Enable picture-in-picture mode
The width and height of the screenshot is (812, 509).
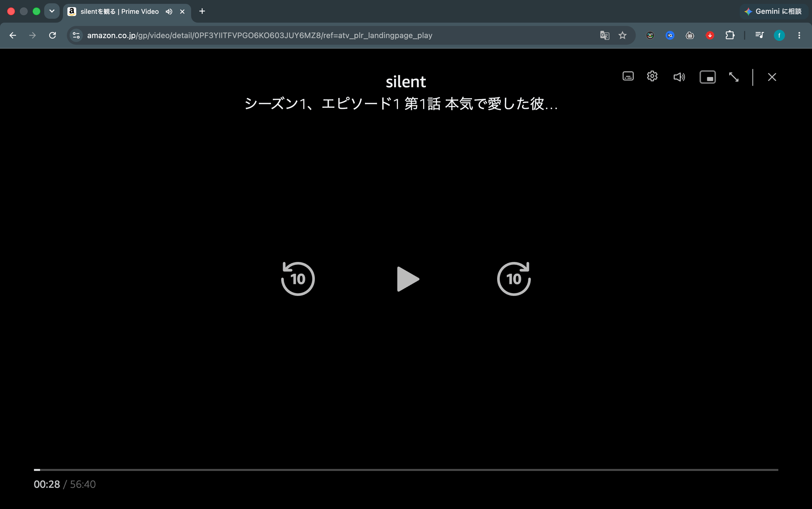[x=708, y=77]
